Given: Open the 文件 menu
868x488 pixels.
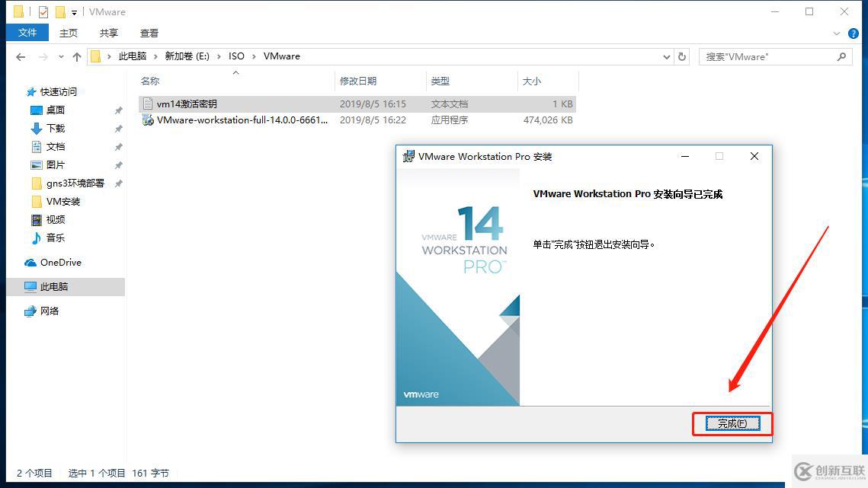Looking at the screenshot, I should [x=27, y=33].
